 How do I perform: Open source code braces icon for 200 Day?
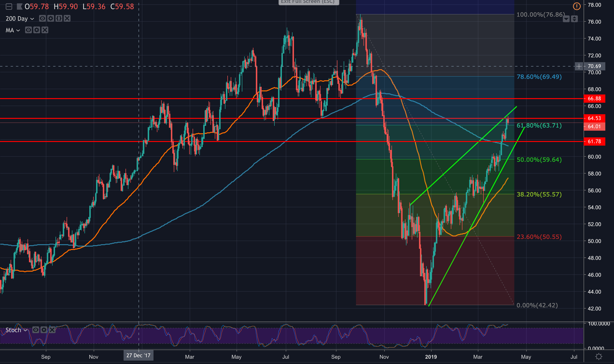coord(59,18)
